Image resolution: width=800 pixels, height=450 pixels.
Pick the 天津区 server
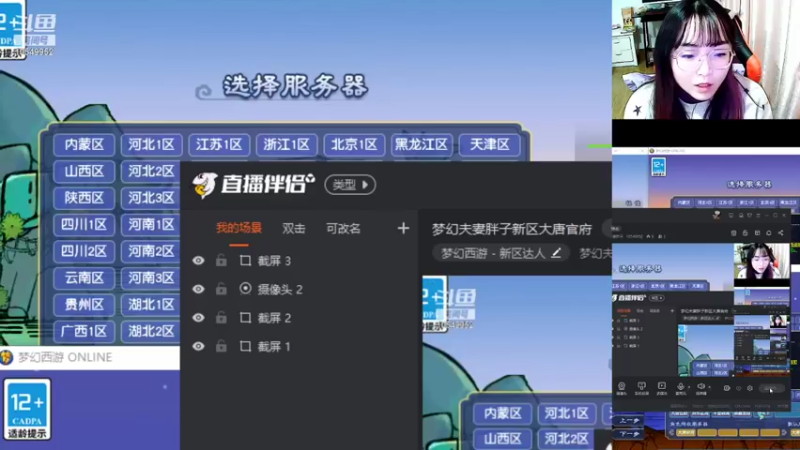489,144
